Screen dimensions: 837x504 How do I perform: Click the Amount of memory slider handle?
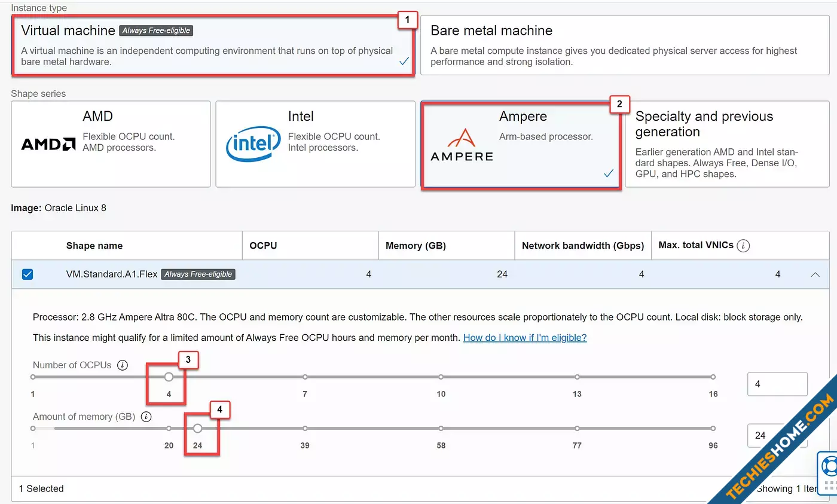coord(197,428)
